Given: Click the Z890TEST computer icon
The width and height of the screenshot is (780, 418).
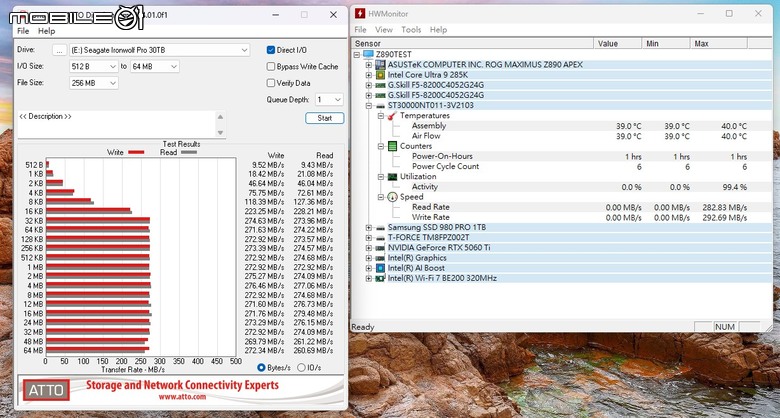Looking at the screenshot, I should [368, 54].
